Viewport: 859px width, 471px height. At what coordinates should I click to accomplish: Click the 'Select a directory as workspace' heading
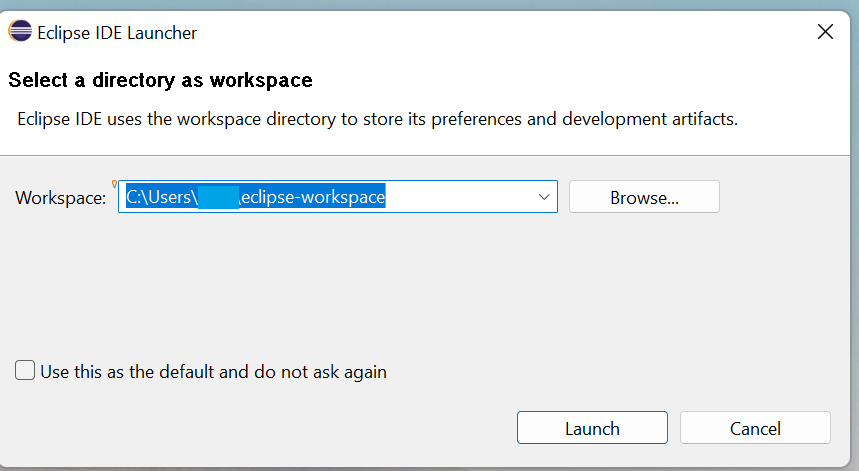(160, 80)
